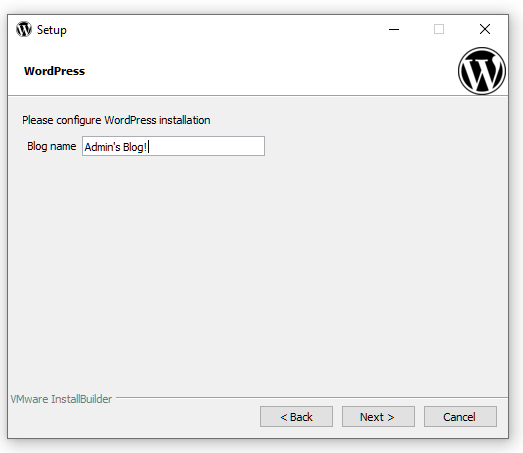The height and width of the screenshot is (453, 523).
Task: Click the greyed-out maximize box
Action: [x=439, y=29]
